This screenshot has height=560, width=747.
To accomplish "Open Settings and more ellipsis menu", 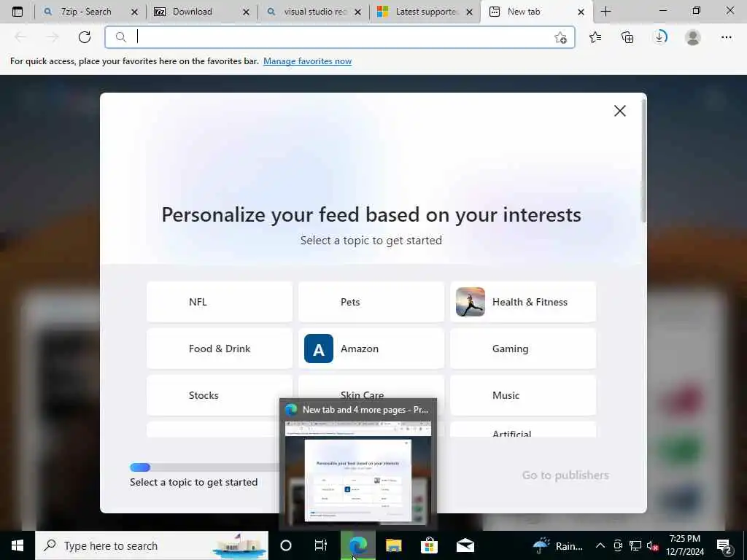I will point(726,37).
